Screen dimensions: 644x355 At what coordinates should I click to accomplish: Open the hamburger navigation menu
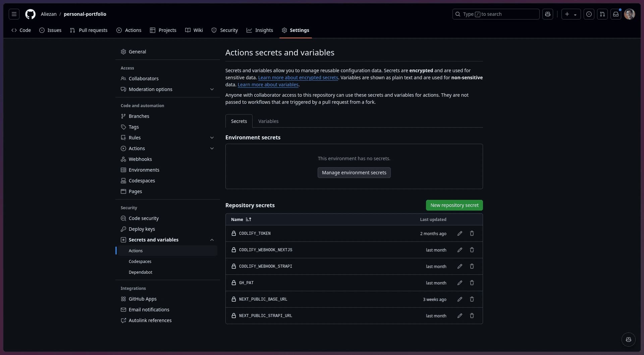pyautogui.click(x=14, y=14)
